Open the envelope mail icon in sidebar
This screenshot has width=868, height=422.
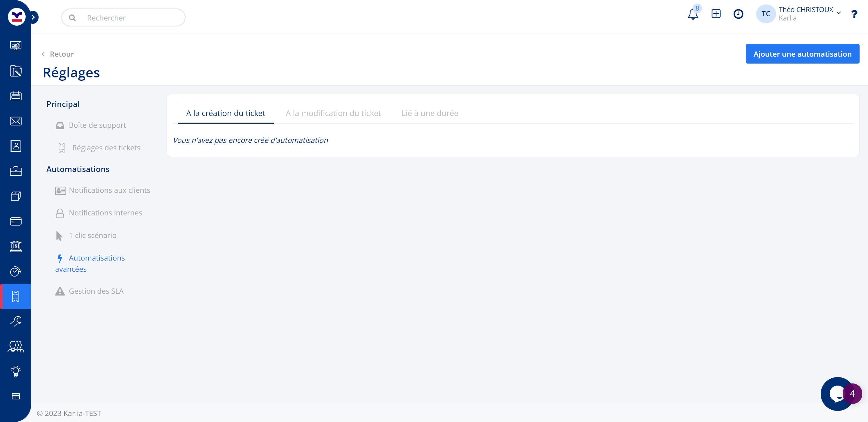point(15,121)
